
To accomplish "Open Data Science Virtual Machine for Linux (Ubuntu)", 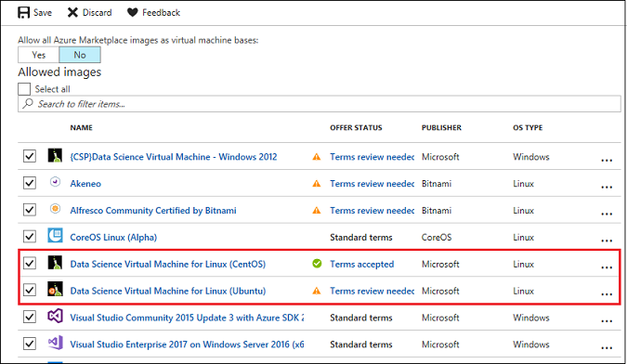I will pos(168,291).
